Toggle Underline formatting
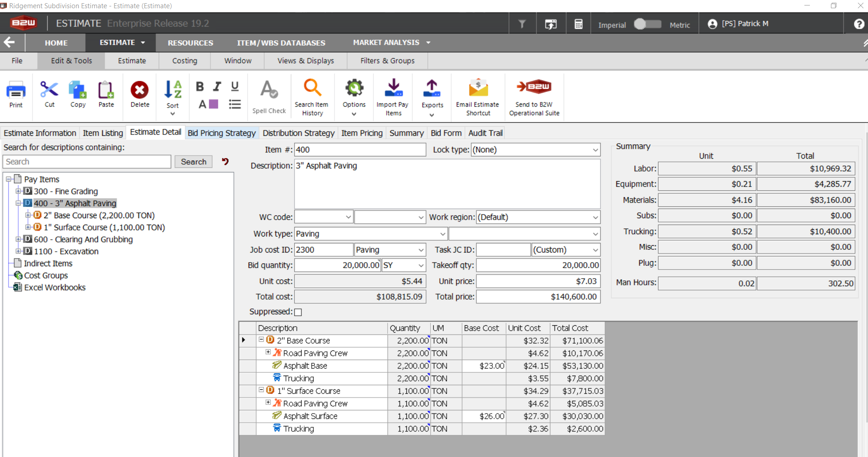 (235, 86)
